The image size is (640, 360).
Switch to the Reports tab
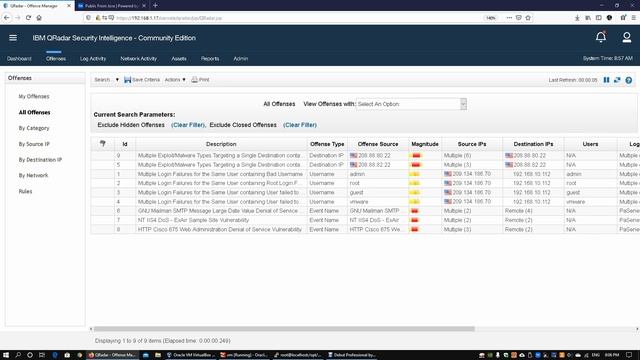click(x=210, y=59)
